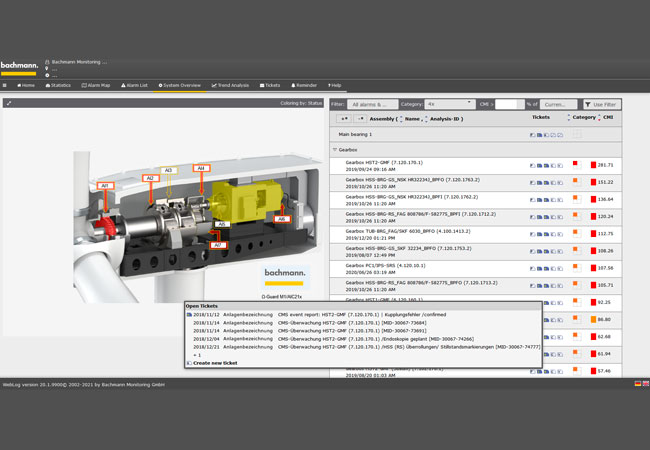Sort by CMI using its arrows

click(599, 118)
